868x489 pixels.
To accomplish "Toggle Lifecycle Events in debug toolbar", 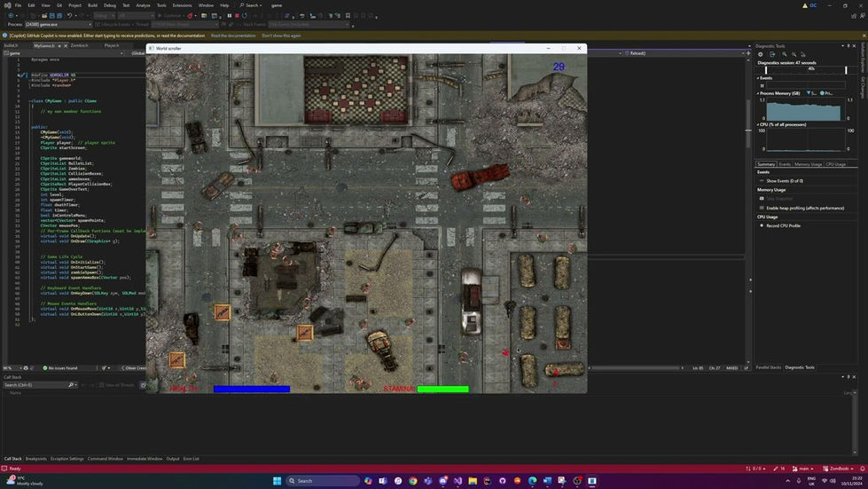I will (114, 24).
